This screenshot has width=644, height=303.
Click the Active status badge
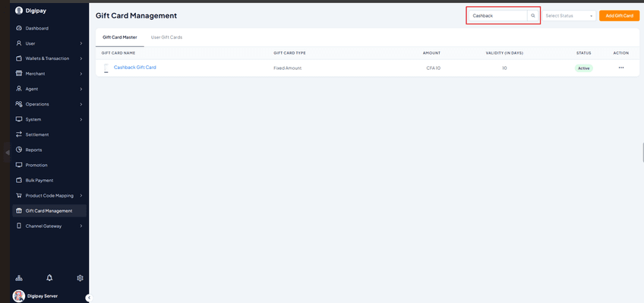coord(583,68)
